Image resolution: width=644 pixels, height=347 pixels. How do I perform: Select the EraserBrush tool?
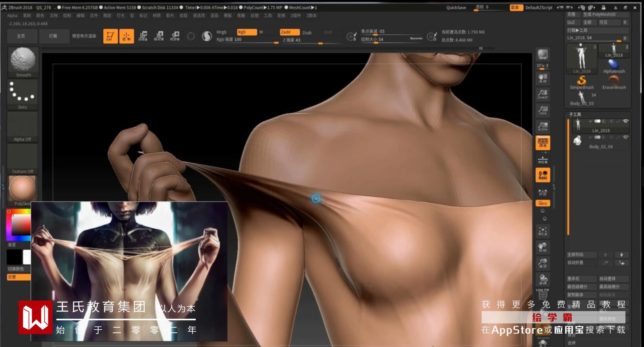pos(614,82)
